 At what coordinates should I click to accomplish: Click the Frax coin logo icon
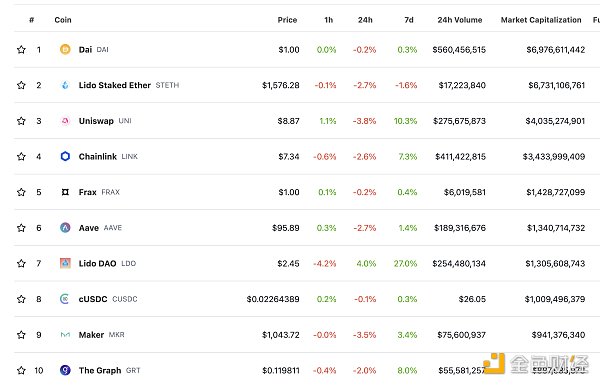[65, 192]
